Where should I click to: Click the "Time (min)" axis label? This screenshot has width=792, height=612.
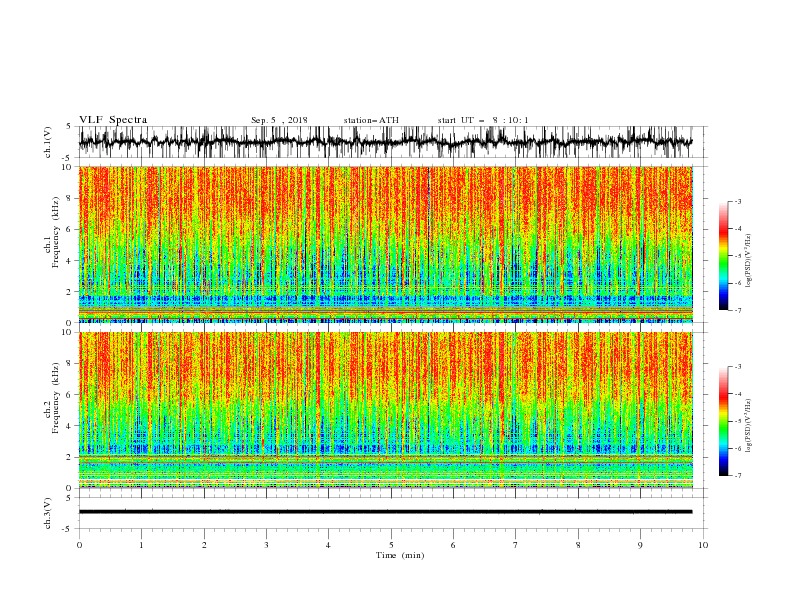[400, 555]
